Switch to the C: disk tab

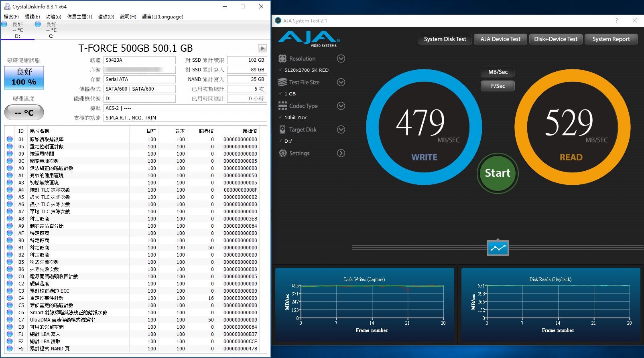[51, 30]
